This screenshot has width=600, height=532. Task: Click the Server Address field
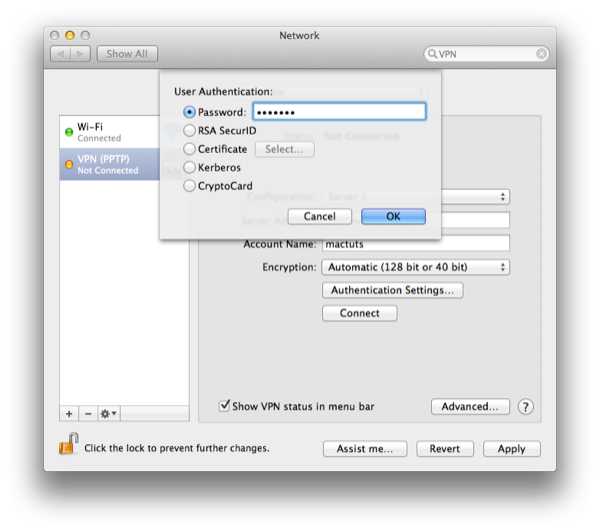click(475, 220)
